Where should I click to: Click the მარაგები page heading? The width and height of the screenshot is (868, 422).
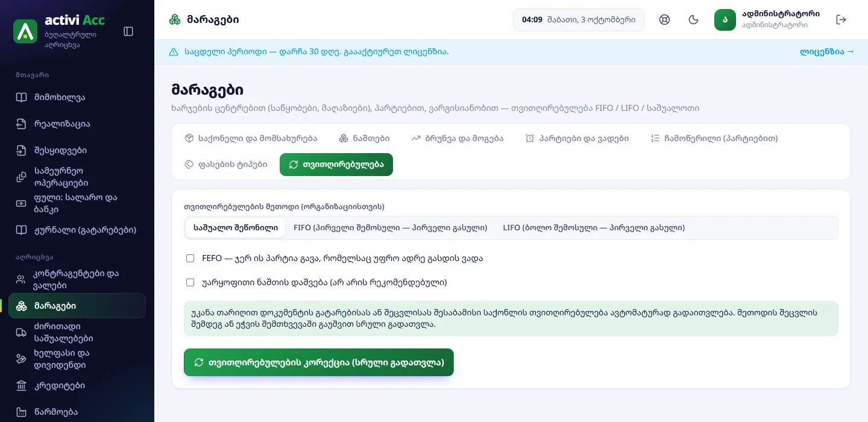pos(207,90)
